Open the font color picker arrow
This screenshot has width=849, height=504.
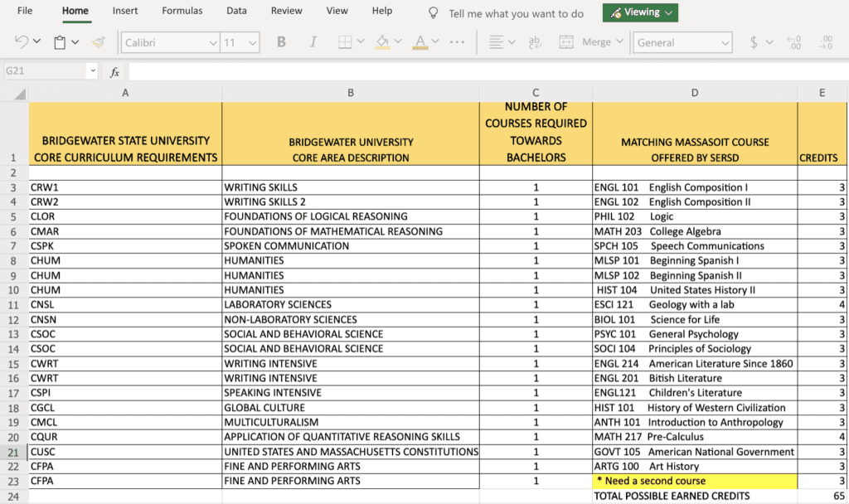(x=435, y=41)
